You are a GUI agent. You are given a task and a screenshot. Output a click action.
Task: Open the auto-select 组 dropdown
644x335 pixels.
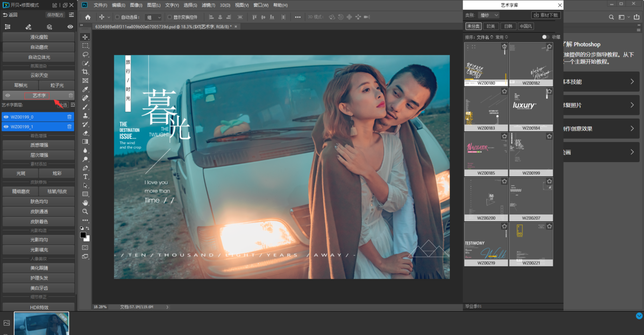(154, 17)
